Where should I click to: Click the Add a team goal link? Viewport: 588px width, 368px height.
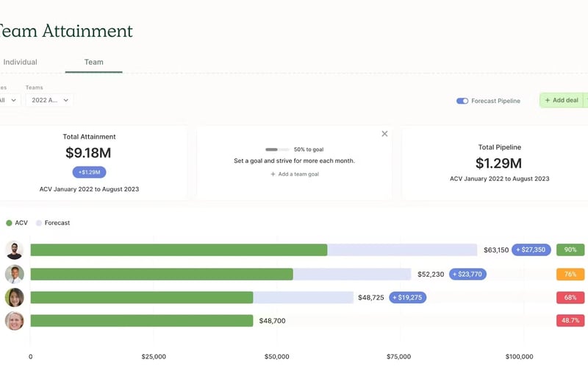point(294,174)
